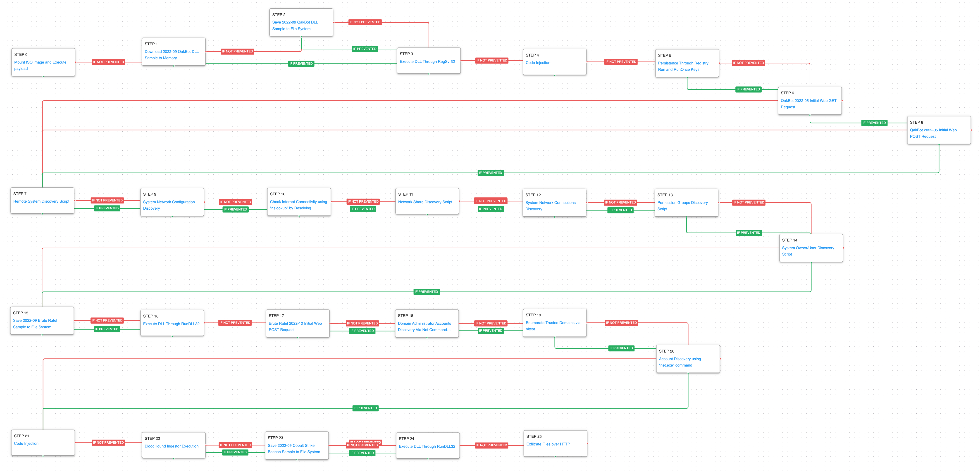980x471 pixels.
Task: Select the Network Share Discovery Script link
Action: 425,202
